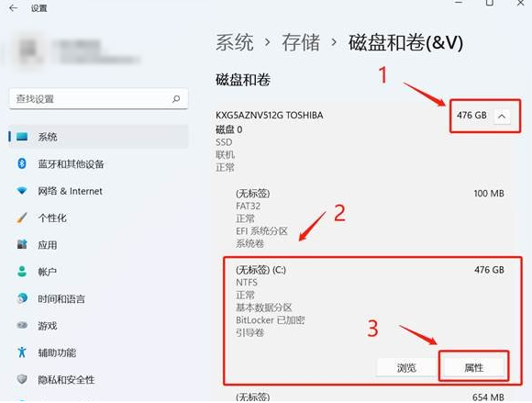
Task: Open 帐户 person icon
Action: [22, 272]
